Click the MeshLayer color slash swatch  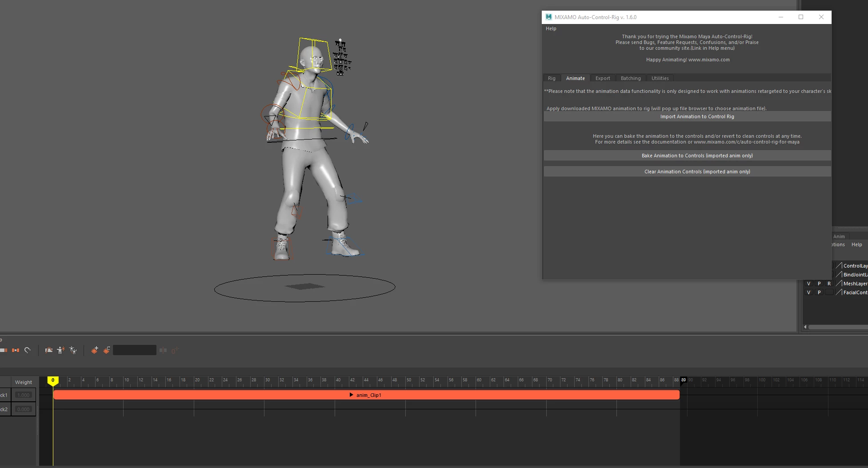click(x=839, y=284)
